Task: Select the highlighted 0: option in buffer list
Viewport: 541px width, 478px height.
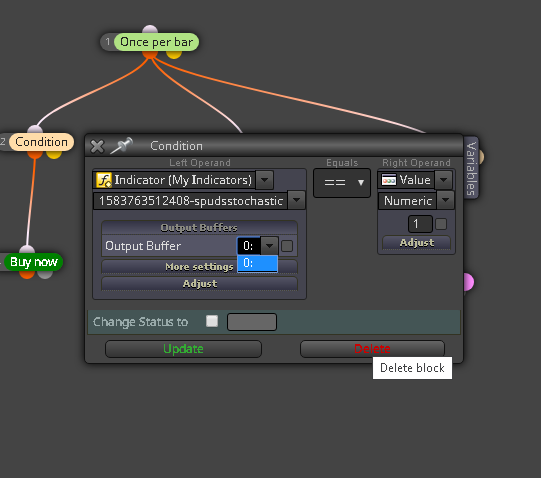Action: pos(257,263)
